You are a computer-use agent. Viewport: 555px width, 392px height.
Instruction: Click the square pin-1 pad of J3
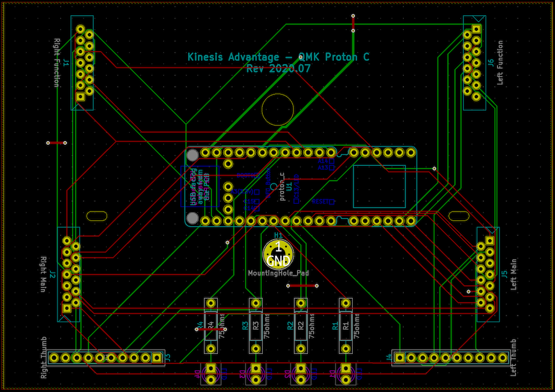tap(157, 358)
